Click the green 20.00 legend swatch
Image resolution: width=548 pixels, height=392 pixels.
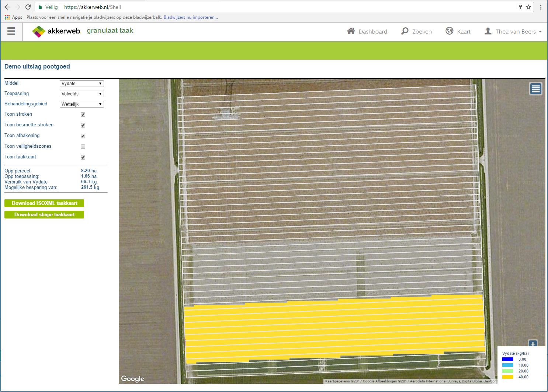point(508,371)
